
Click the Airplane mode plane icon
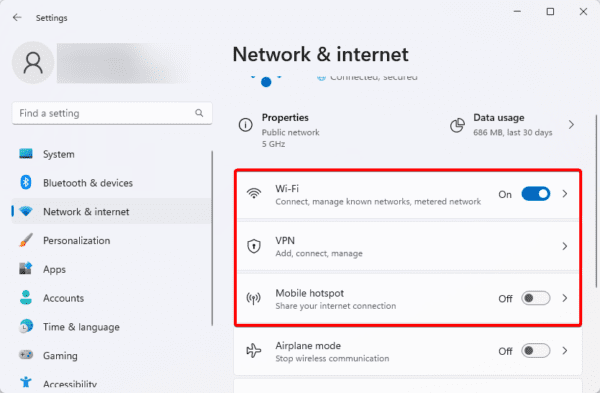tap(254, 351)
